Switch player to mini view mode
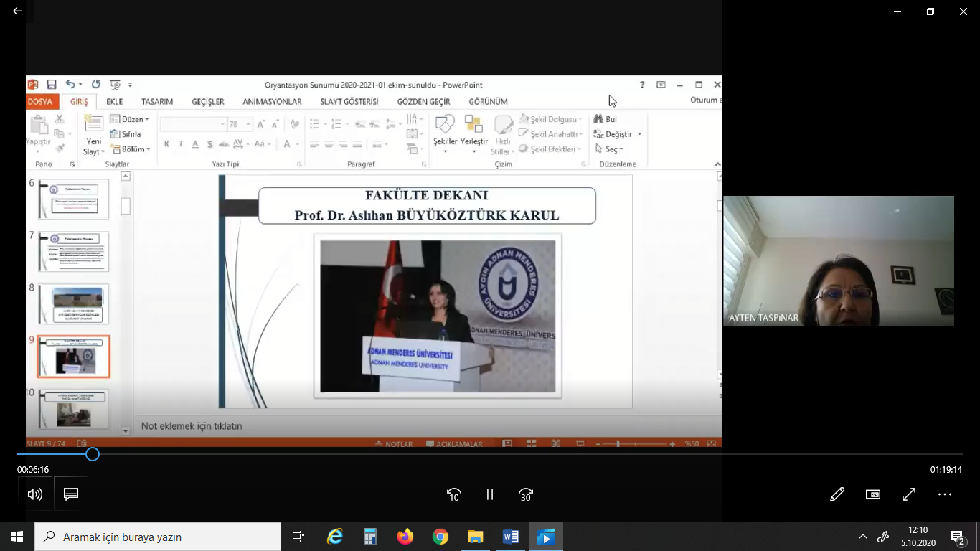This screenshot has height=551, width=980. [x=872, y=494]
